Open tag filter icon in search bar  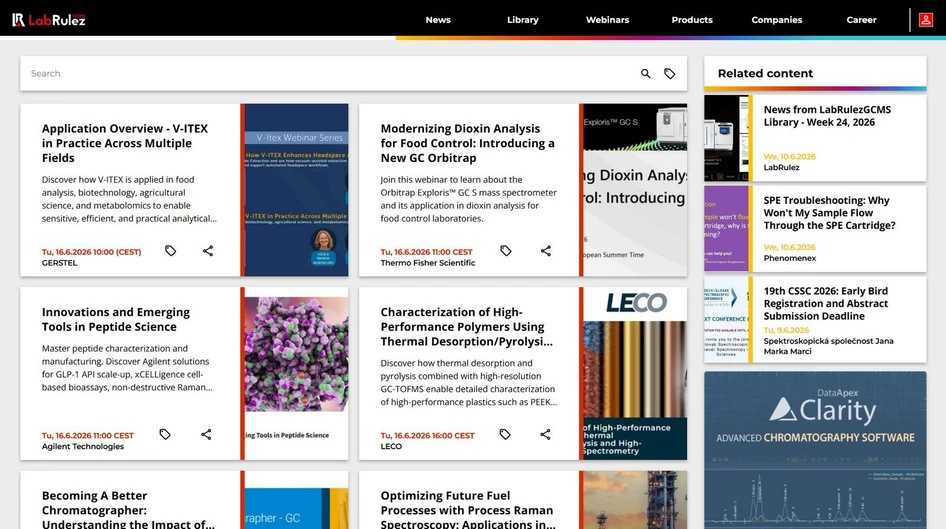coord(670,74)
